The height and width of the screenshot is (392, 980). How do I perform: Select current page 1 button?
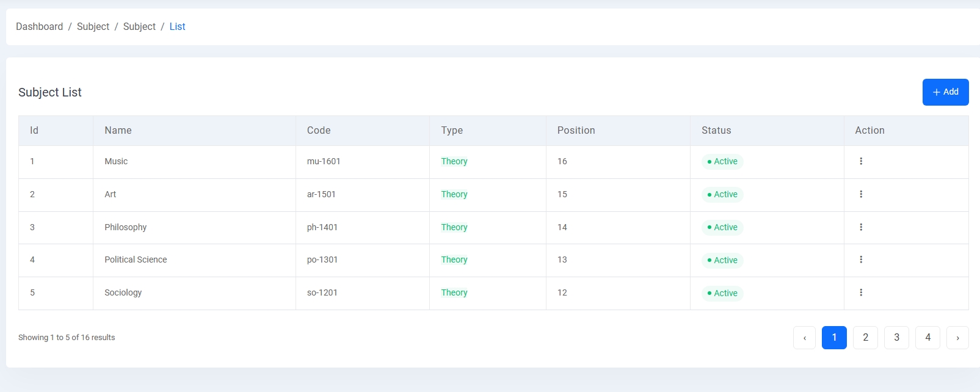coord(834,338)
